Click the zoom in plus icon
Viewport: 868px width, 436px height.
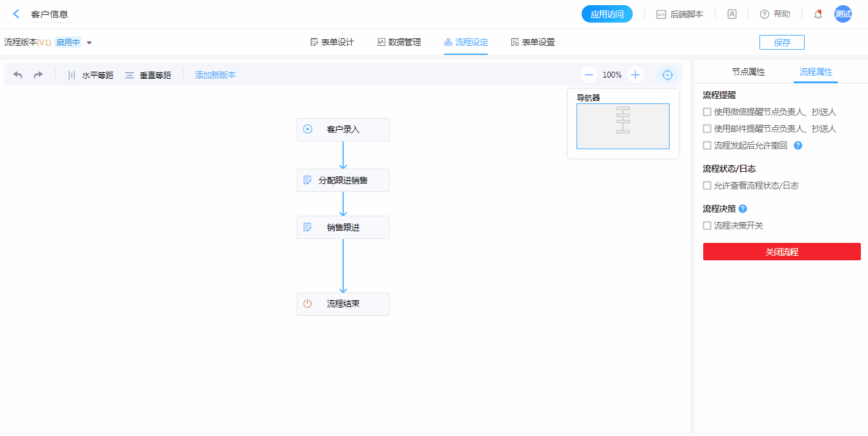point(635,75)
